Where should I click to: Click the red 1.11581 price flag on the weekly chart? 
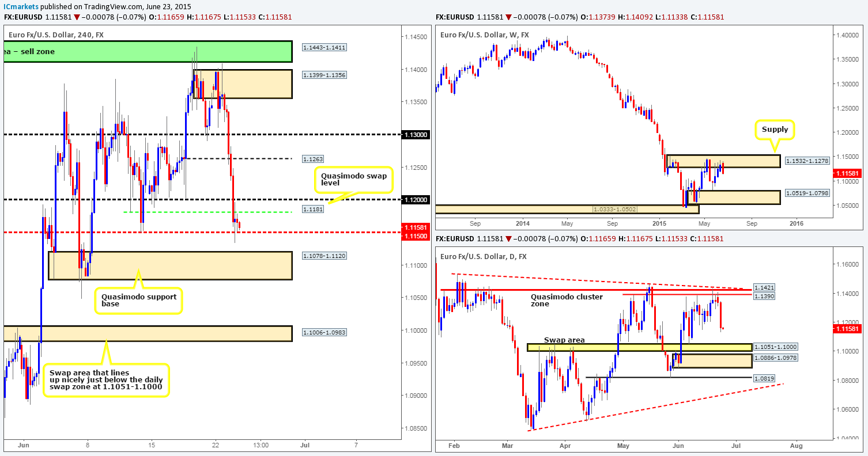847,172
